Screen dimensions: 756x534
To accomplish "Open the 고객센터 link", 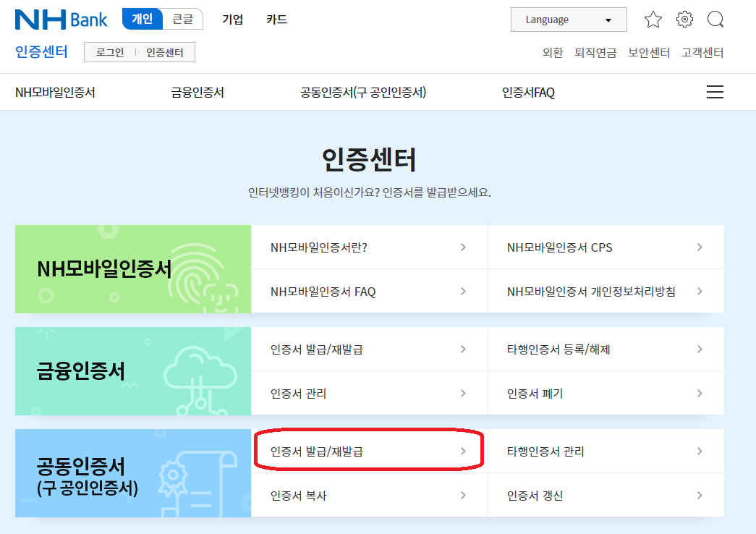I will [x=701, y=52].
